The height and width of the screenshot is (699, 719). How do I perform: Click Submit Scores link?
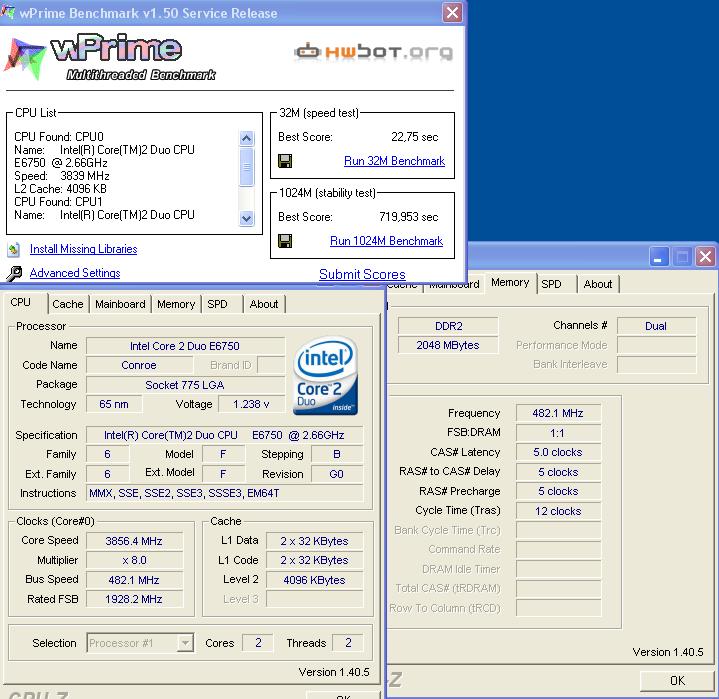(362, 274)
